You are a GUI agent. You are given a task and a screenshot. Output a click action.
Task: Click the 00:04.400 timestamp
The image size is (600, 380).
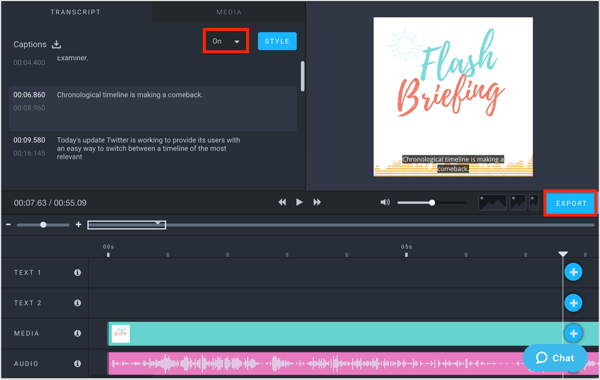coord(29,62)
